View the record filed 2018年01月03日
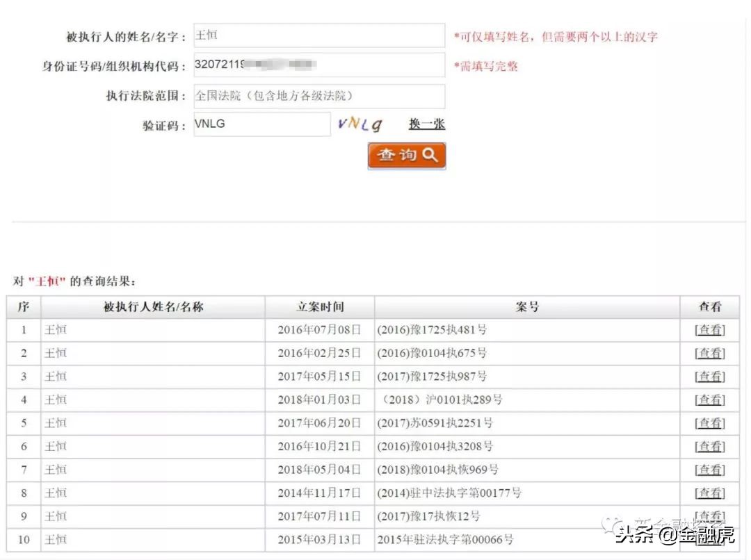This screenshot has width=751, height=560. pos(710,400)
